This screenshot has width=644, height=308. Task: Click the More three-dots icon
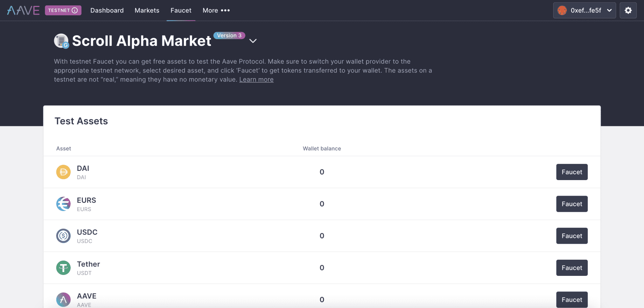(225, 10)
